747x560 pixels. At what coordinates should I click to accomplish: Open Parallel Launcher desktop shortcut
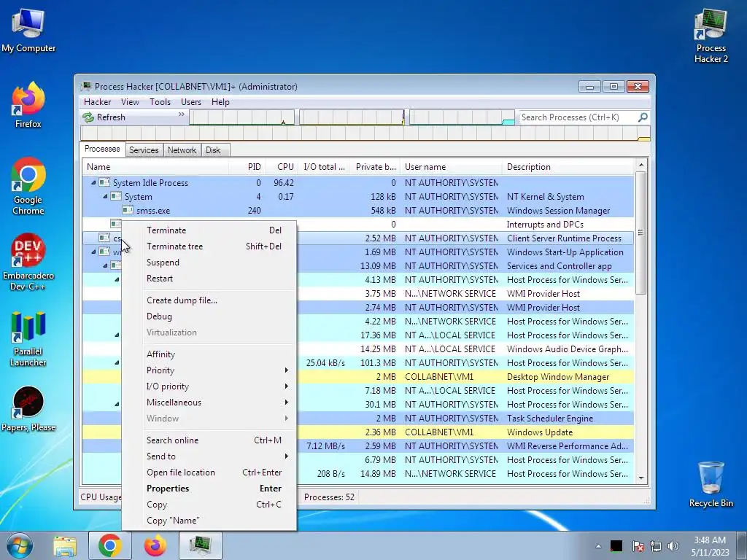point(28,338)
